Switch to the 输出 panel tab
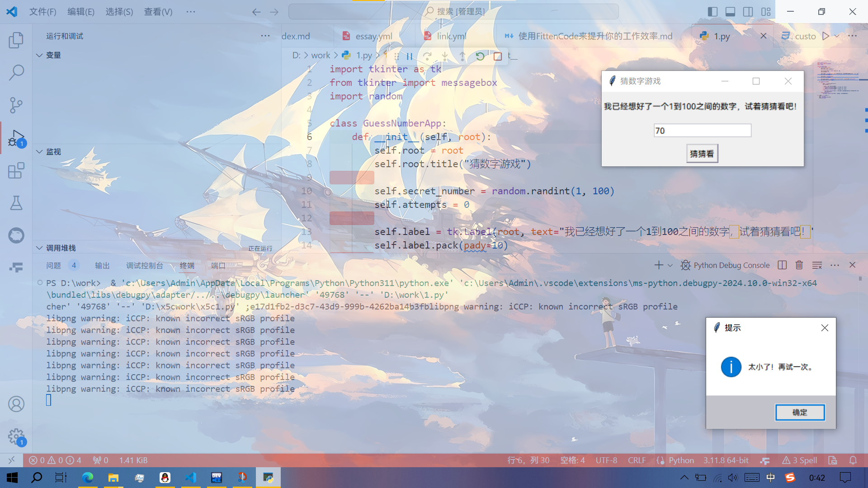The image size is (868, 488). click(102, 266)
